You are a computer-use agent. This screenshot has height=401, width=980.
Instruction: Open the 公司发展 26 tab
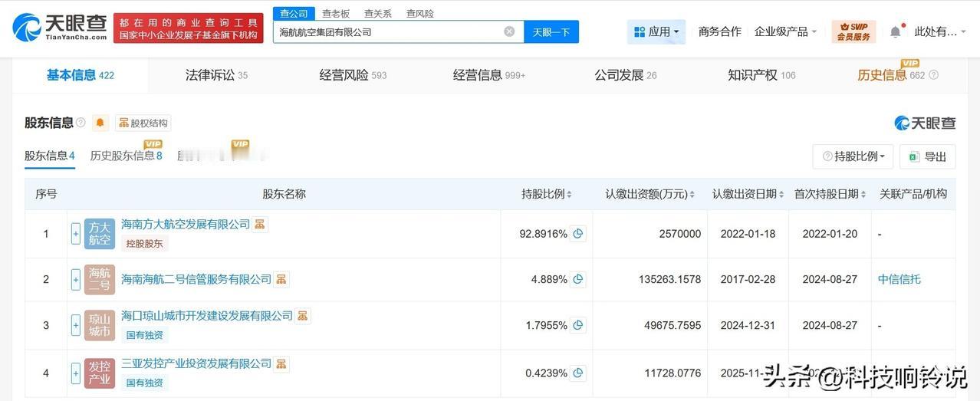(626, 75)
